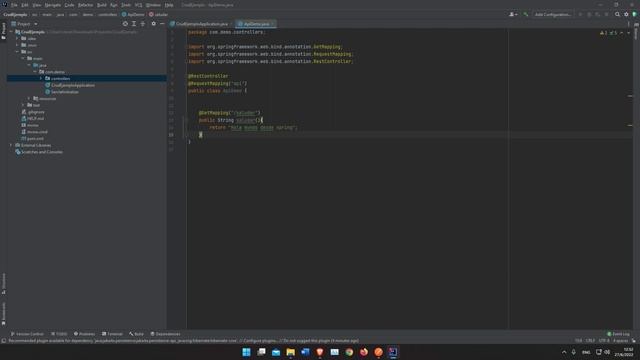
Task: Go to next highlighted problem (down arrow)
Action: (x=628, y=33)
